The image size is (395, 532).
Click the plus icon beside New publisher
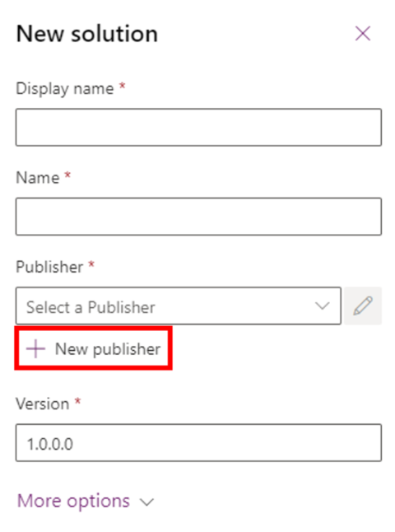click(35, 349)
